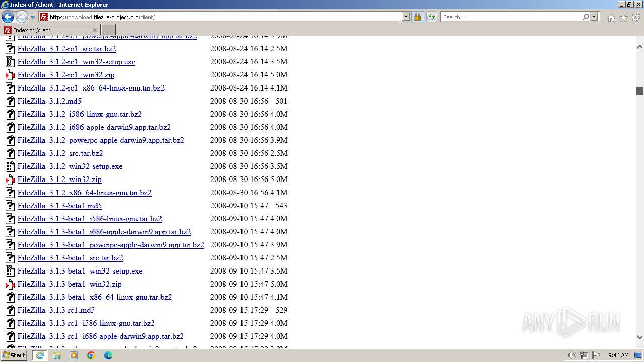The height and width of the screenshot is (362, 644).
Task: Download FileZilla_3.1.3-beta1_win32-setup.exe
Action: click(x=80, y=271)
